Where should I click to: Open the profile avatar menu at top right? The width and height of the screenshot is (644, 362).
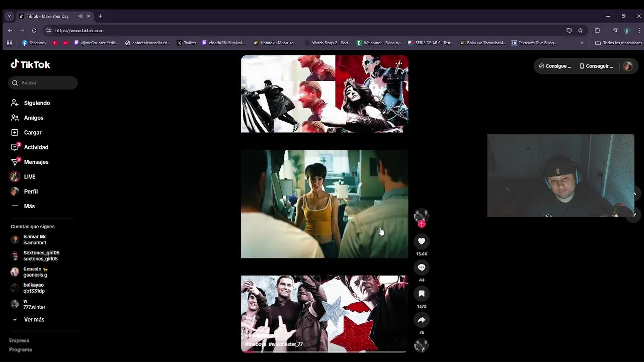click(627, 66)
